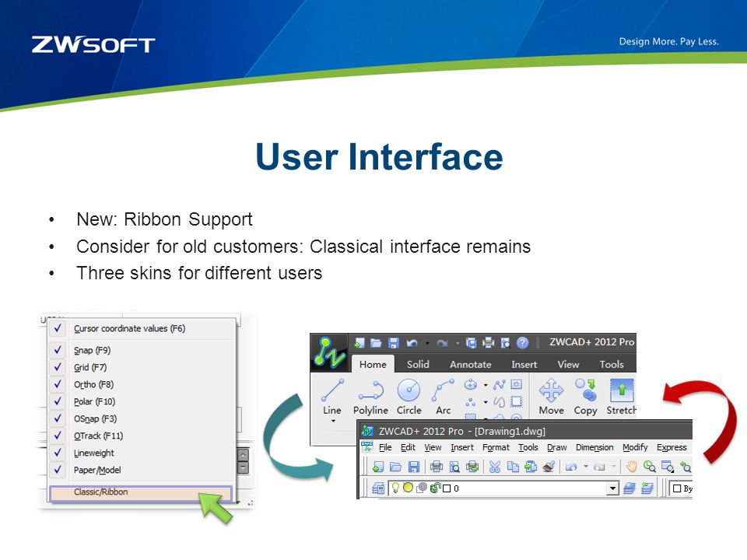Click the spline tool icon in the ribbon

(500, 384)
